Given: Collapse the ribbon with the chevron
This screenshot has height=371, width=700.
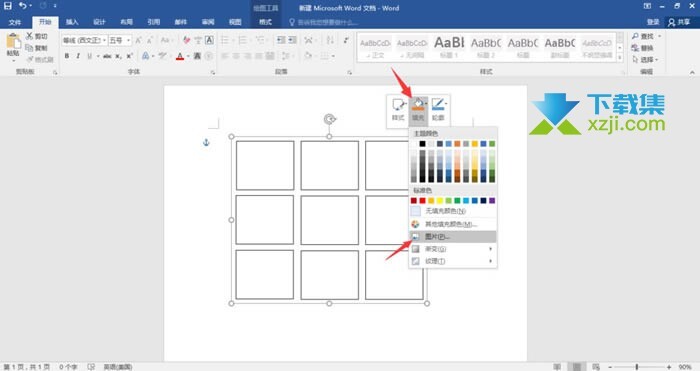Looking at the screenshot, I should pos(692,72).
